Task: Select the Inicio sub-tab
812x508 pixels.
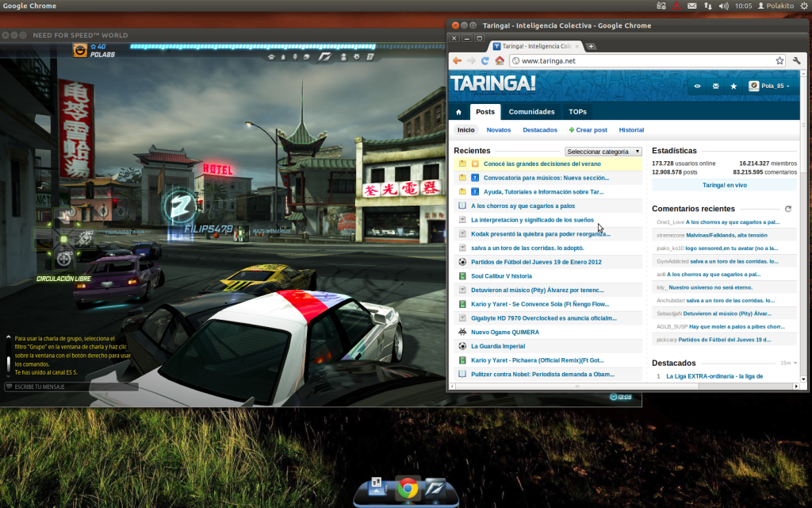Action: (465, 130)
